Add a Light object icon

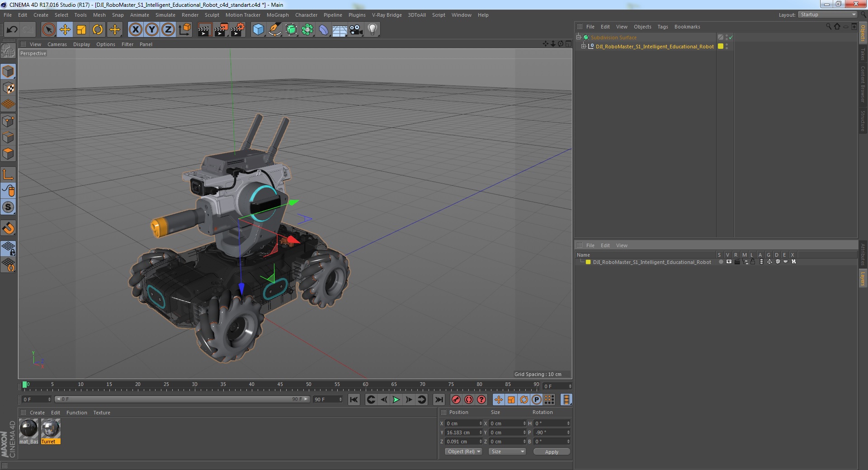coord(373,30)
